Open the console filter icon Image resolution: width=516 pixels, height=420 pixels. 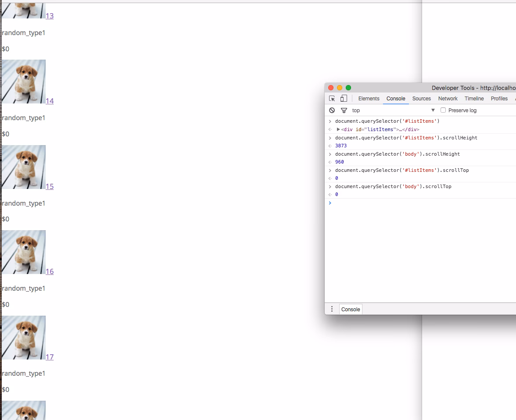tap(344, 110)
